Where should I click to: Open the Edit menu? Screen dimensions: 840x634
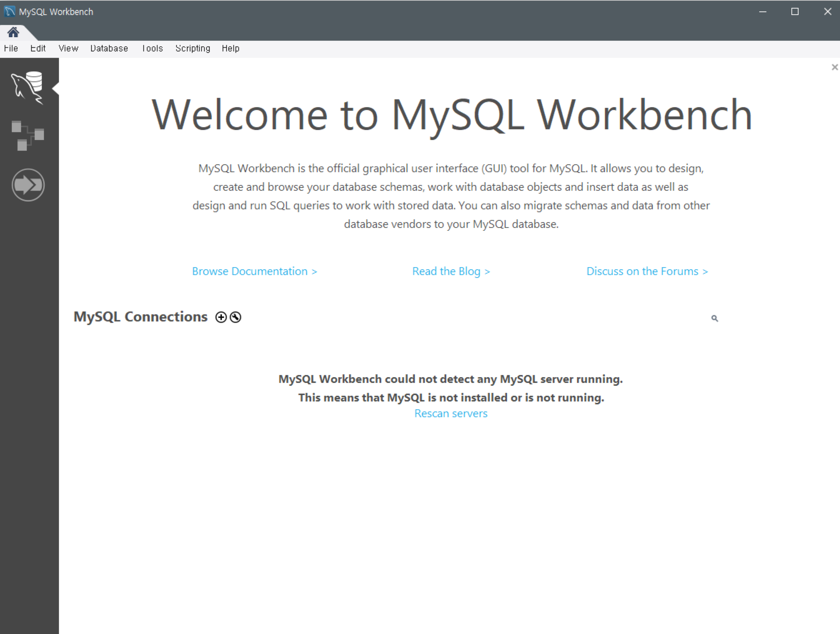tap(38, 48)
